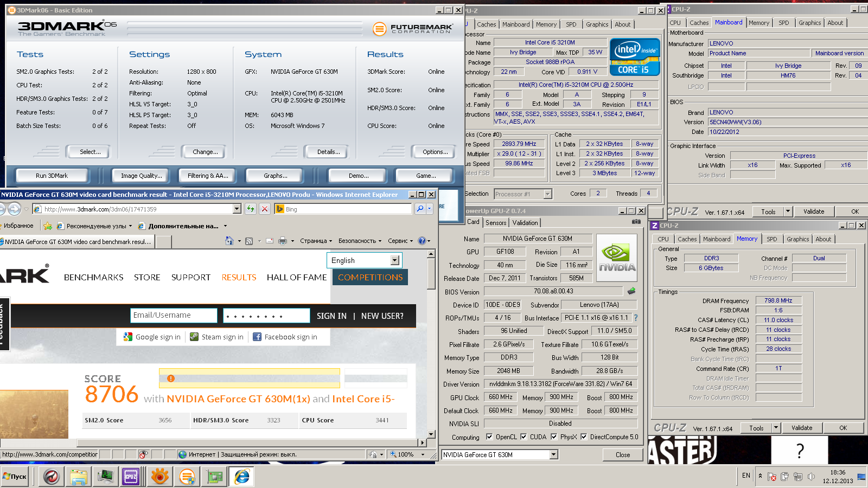Click the XnView orange eye taskbar icon

click(160, 477)
